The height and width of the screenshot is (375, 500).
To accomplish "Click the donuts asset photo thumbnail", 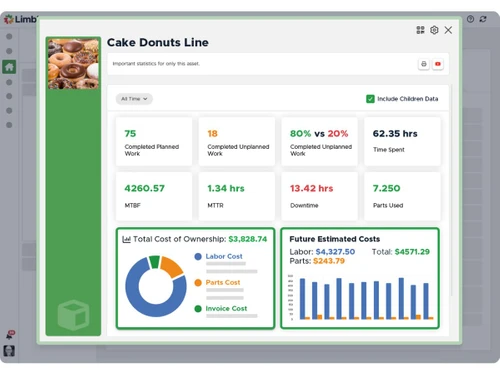I will pos(73,63).
